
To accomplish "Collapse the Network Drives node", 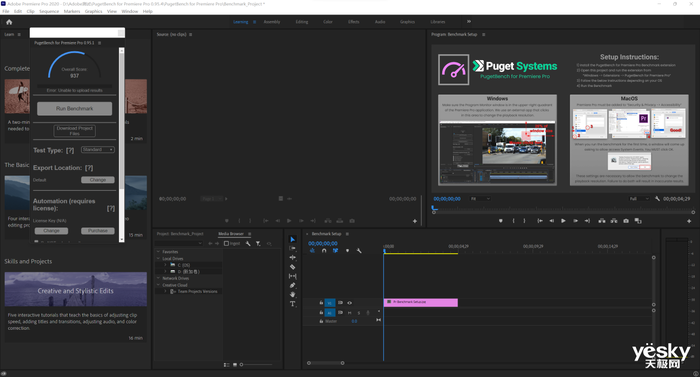I will click(158, 278).
